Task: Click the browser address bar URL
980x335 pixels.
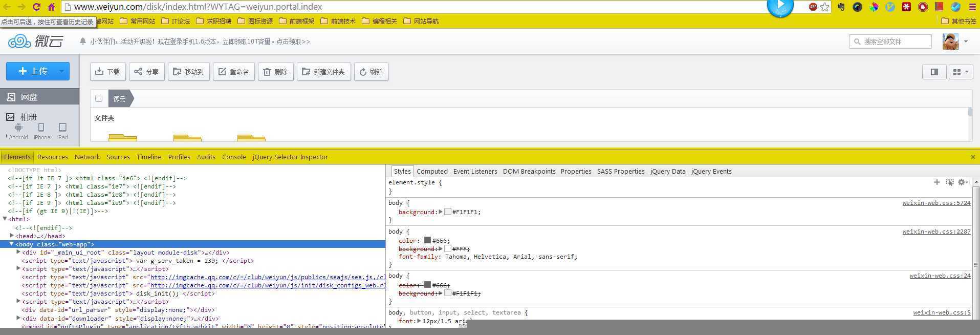Action: (198, 7)
